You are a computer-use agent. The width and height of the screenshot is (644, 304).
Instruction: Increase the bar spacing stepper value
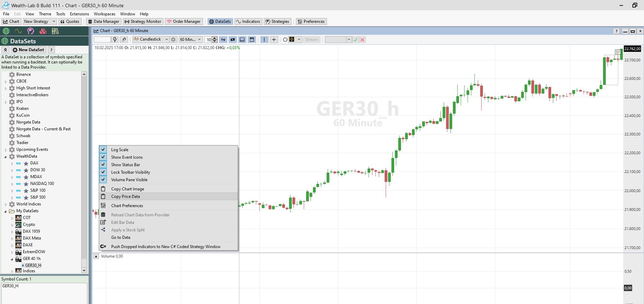[x=215, y=38]
